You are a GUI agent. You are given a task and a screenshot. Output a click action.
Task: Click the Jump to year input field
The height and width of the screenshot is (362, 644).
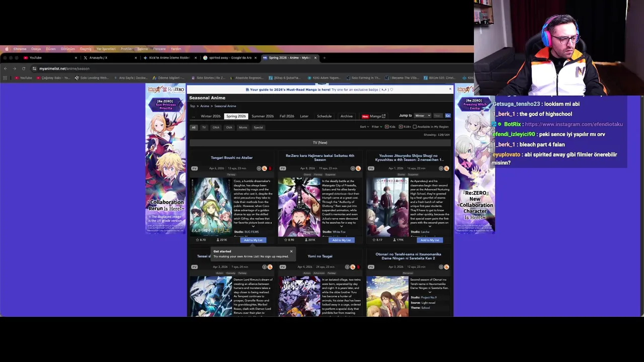[x=437, y=116]
